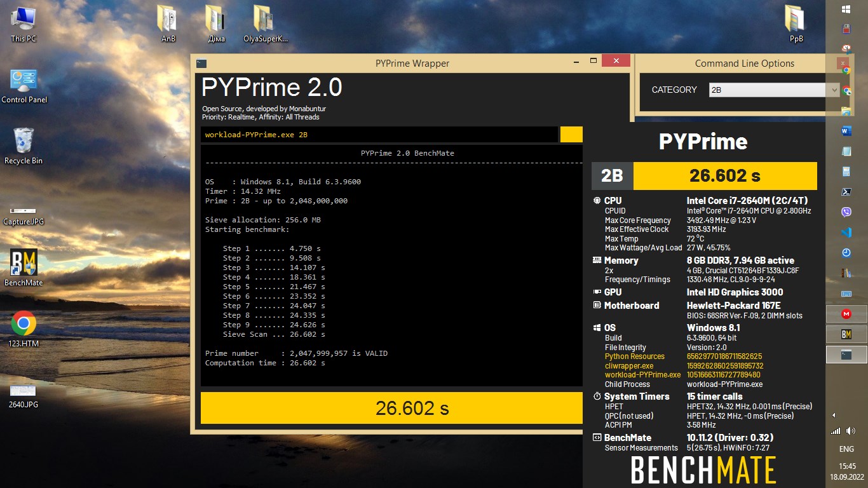Open Microsoft Word from the taskbar
Screen dimensions: 868x488
click(846, 131)
